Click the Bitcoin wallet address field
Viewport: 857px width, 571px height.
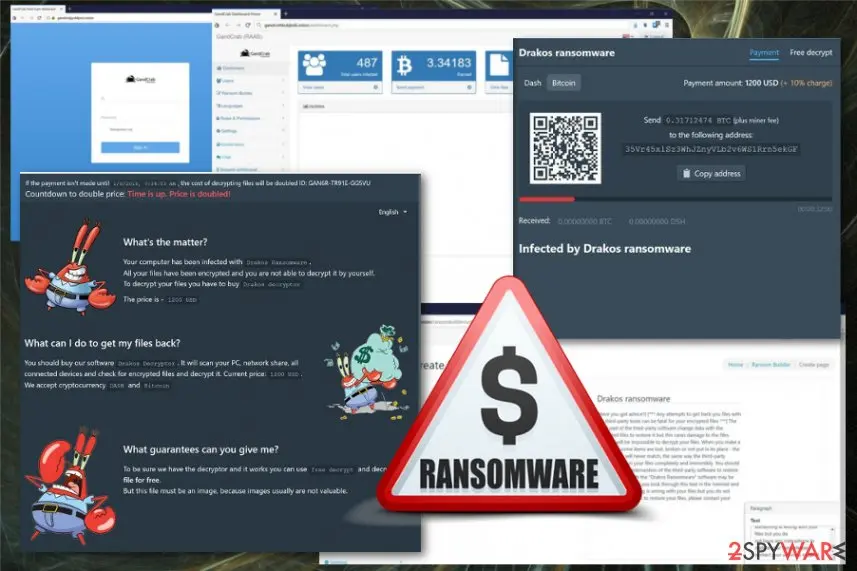tap(711, 149)
